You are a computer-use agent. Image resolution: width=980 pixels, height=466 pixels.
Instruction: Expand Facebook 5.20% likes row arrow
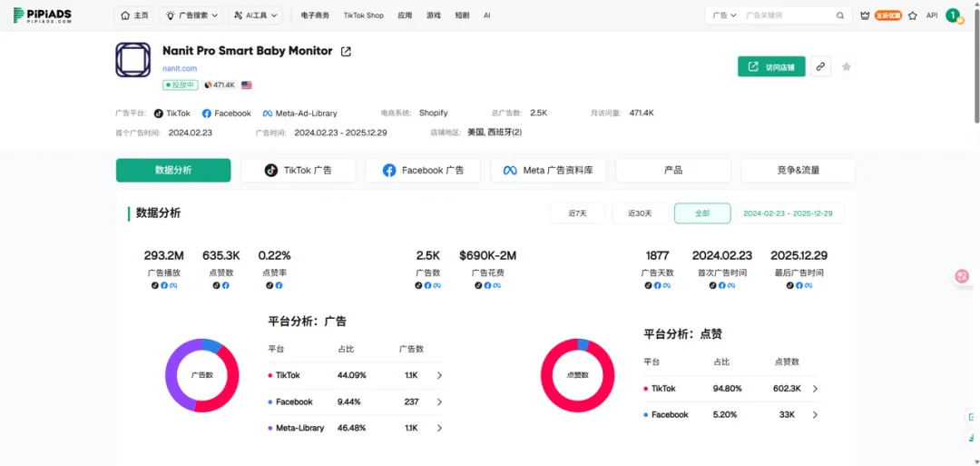(x=815, y=415)
